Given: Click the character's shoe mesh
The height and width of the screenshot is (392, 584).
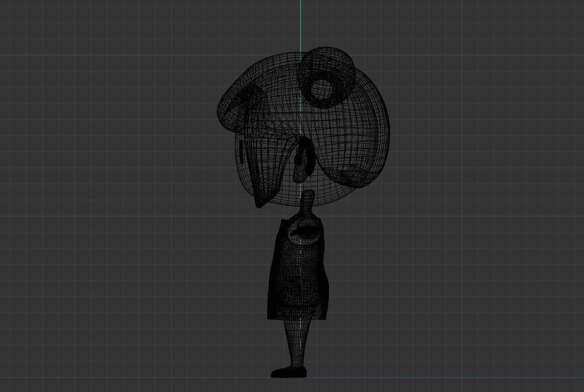Looking at the screenshot, I should coord(288,372).
